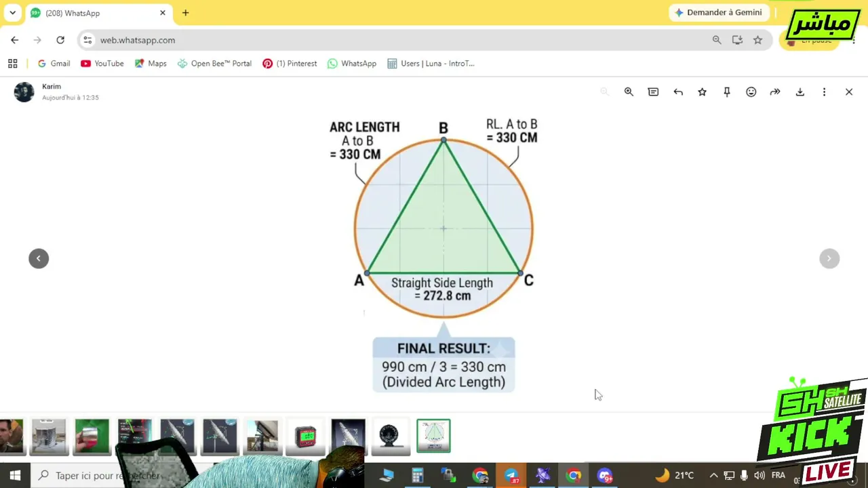View site information icon in address bar

87,40
